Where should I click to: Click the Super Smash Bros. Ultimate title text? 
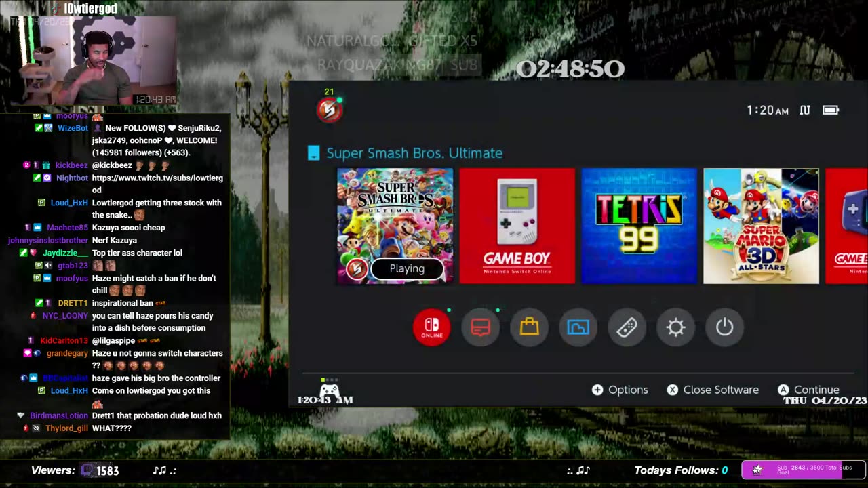pos(414,153)
